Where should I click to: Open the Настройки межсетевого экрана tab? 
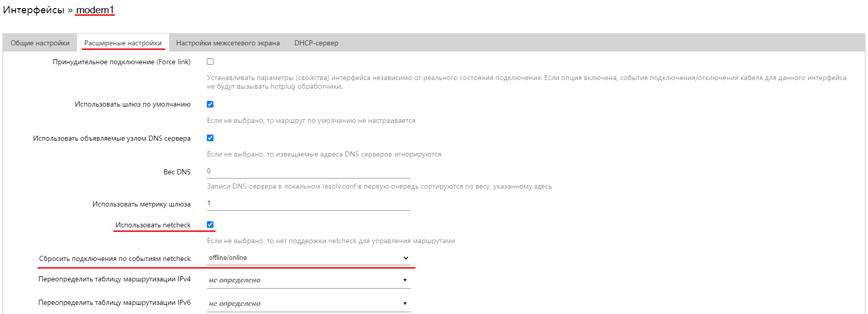(228, 43)
